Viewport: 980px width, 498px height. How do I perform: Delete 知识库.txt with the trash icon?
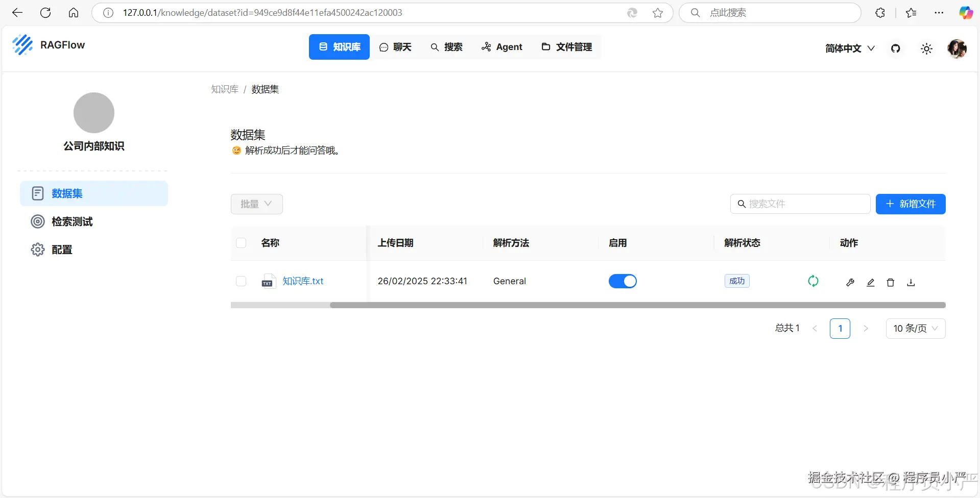coord(890,282)
